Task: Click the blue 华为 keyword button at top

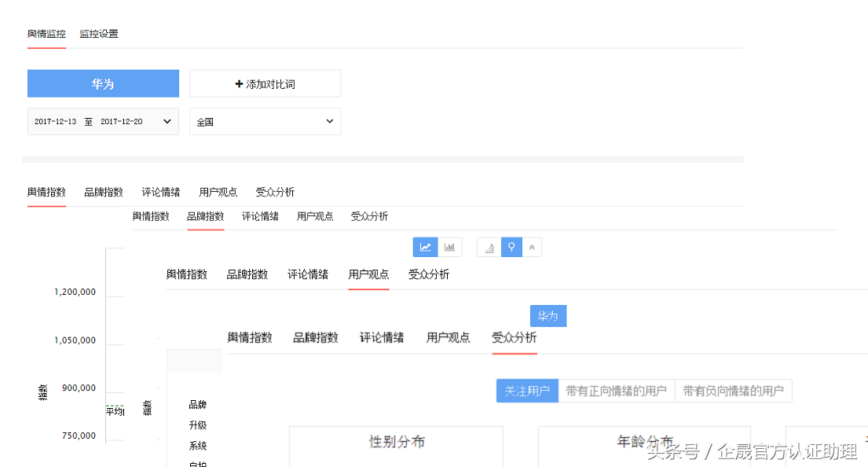Action: tap(103, 83)
